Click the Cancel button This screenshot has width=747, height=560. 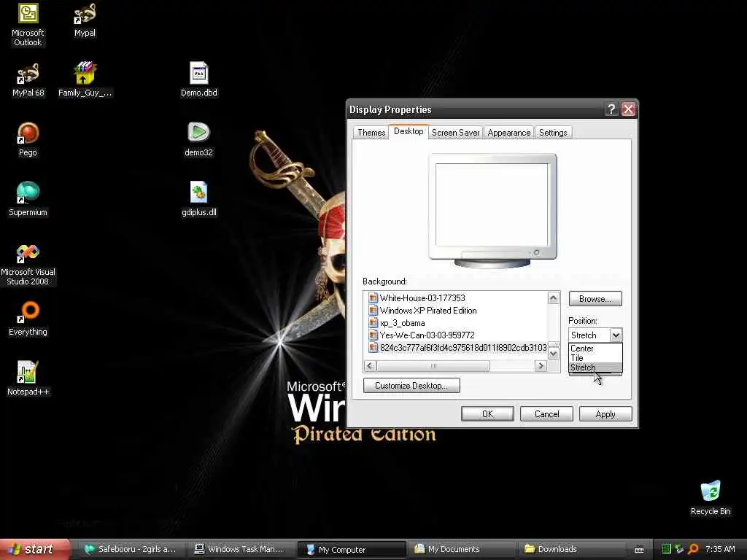click(546, 414)
